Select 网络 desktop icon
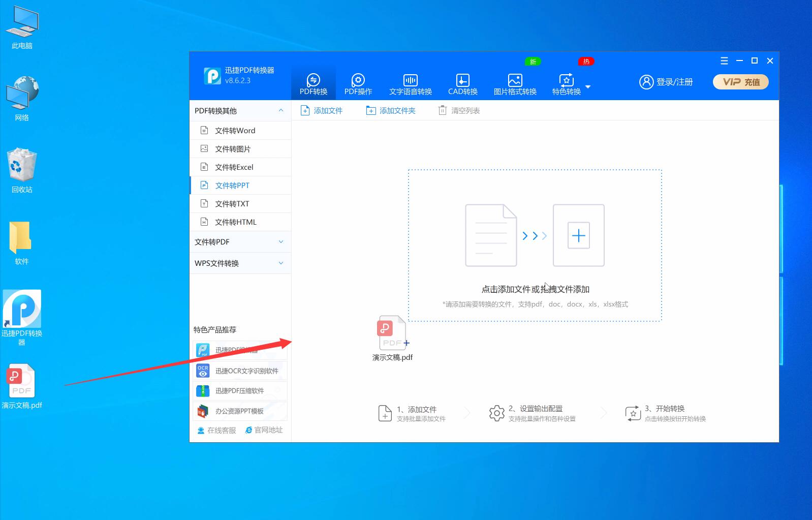The height and width of the screenshot is (520, 812). [x=22, y=99]
